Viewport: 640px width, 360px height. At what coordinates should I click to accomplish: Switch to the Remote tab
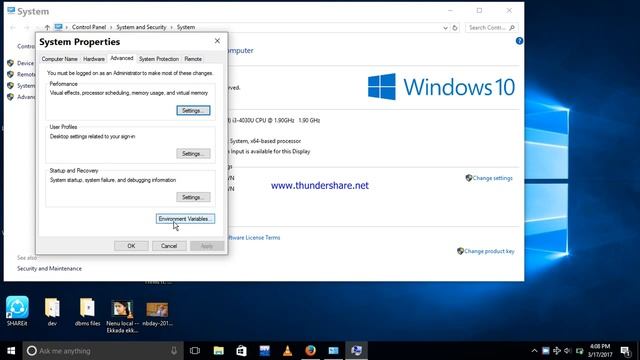pos(193,59)
